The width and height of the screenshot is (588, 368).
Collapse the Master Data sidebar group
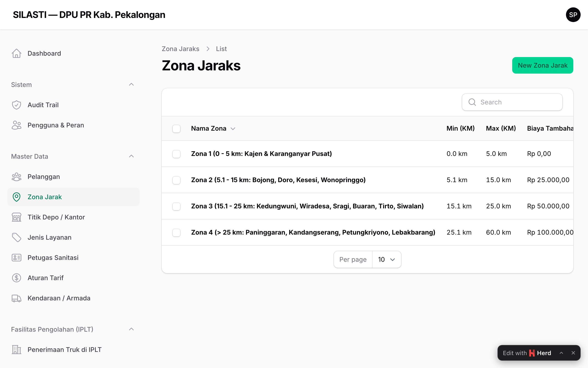coord(131,156)
